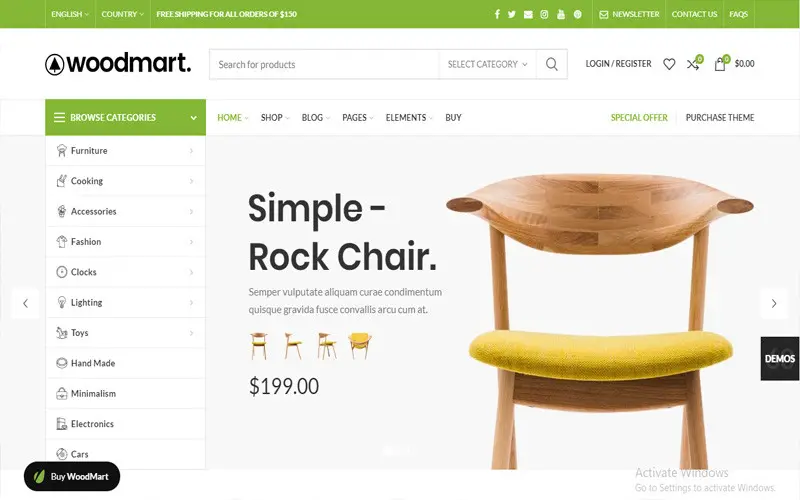Select the fourth chair variant thumbnail

(360, 345)
